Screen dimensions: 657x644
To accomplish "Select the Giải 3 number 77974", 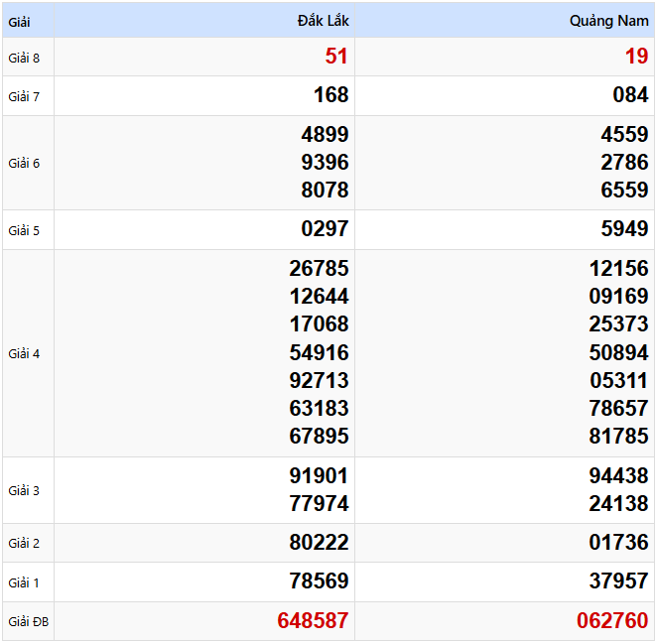I will point(319,504).
